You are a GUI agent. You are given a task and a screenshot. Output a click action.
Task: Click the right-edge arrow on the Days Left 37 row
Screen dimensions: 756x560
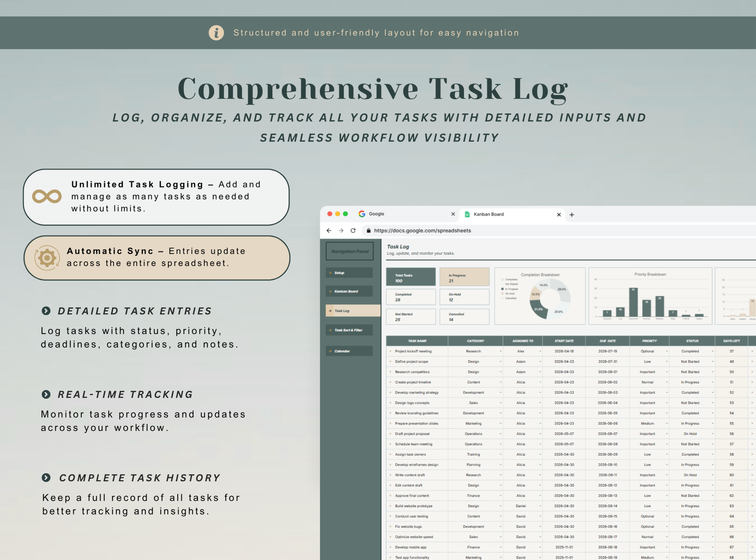click(752, 351)
